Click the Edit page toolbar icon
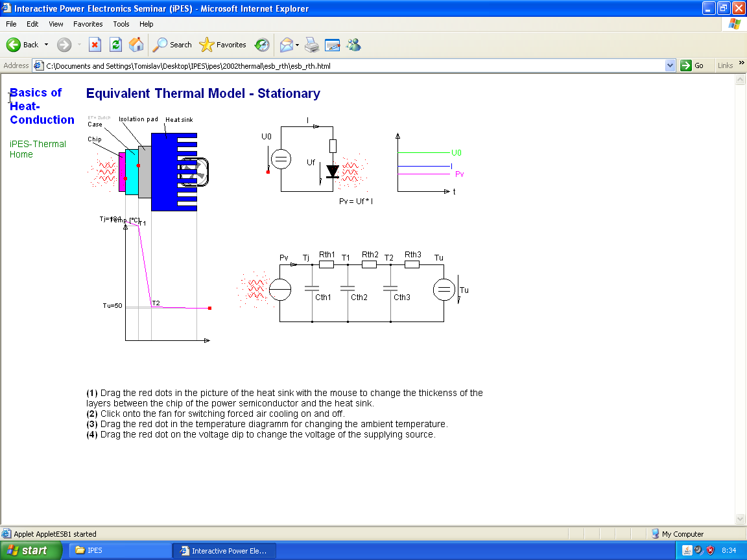 pos(332,45)
